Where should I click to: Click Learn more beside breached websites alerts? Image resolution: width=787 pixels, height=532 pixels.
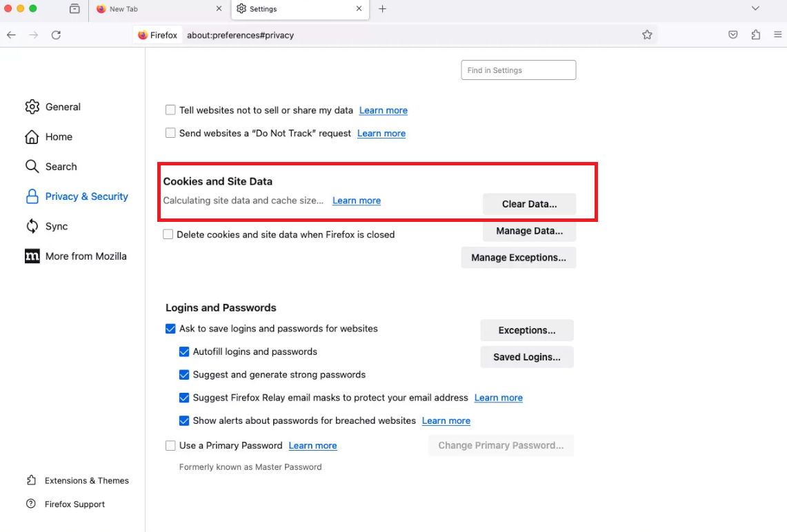pyautogui.click(x=446, y=420)
